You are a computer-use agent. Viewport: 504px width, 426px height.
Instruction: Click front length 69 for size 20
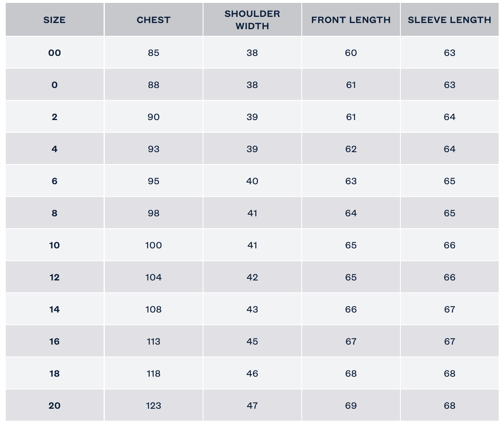(x=351, y=405)
